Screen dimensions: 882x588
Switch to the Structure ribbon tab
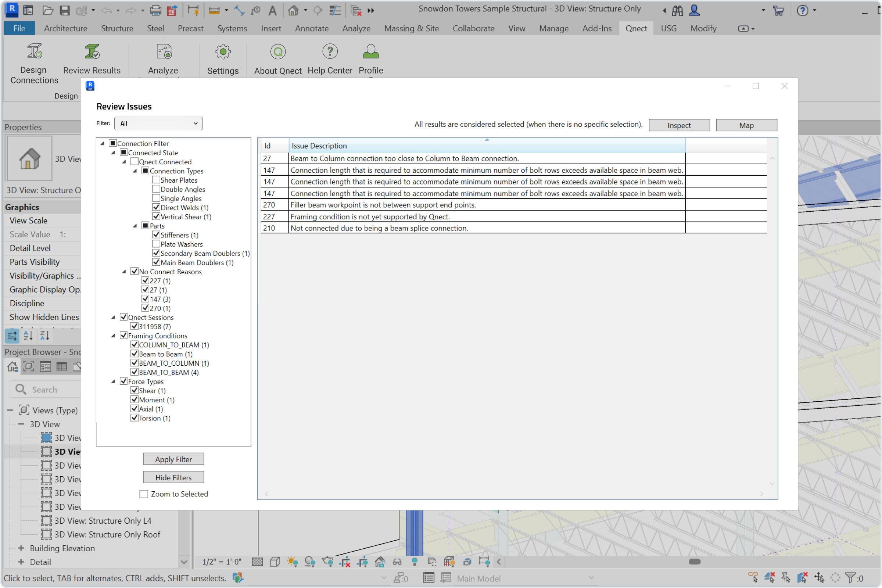(116, 29)
